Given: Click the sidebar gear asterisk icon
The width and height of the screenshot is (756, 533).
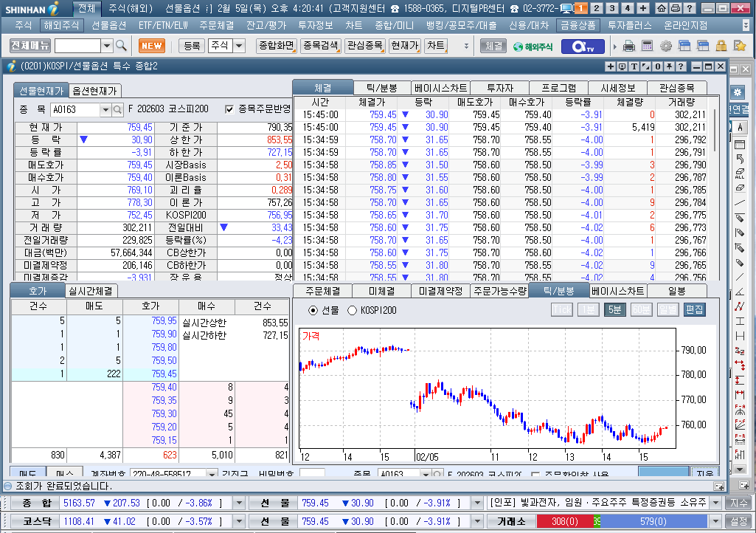Looking at the screenshot, I should 738,92.
